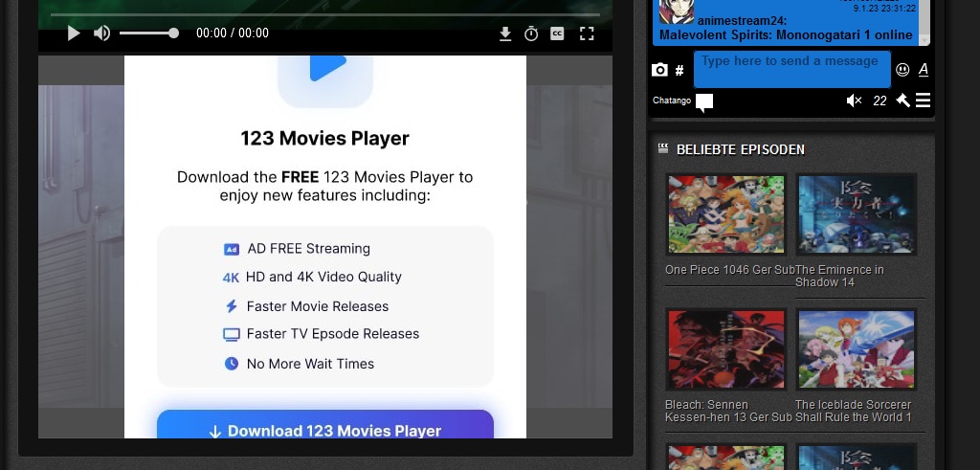Viewport: 980px width, 470px height.
Task: Click the Chatango logo link
Action: (672, 101)
